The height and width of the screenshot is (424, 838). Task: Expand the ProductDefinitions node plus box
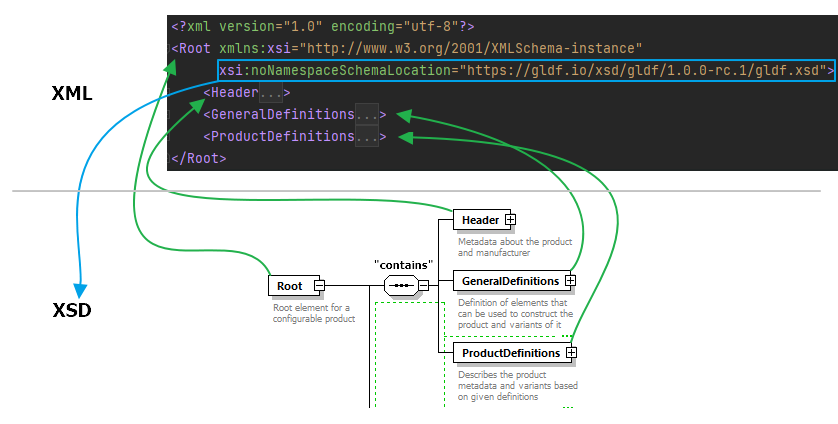pyautogui.click(x=571, y=353)
